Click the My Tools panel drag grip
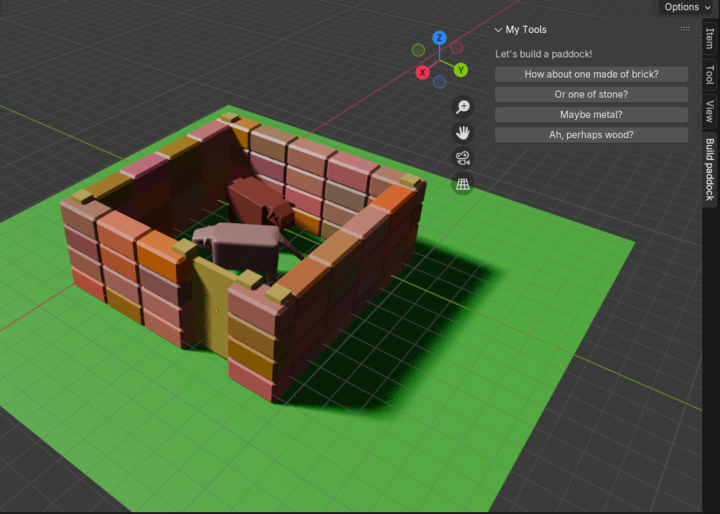The width and height of the screenshot is (720, 514). point(685,29)
